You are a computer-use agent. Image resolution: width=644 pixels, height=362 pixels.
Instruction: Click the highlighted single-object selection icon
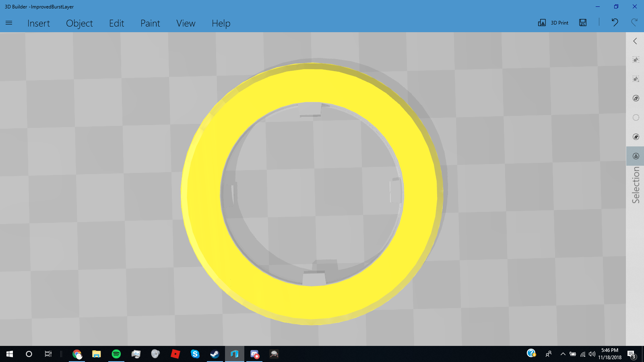tap(636, 156)
